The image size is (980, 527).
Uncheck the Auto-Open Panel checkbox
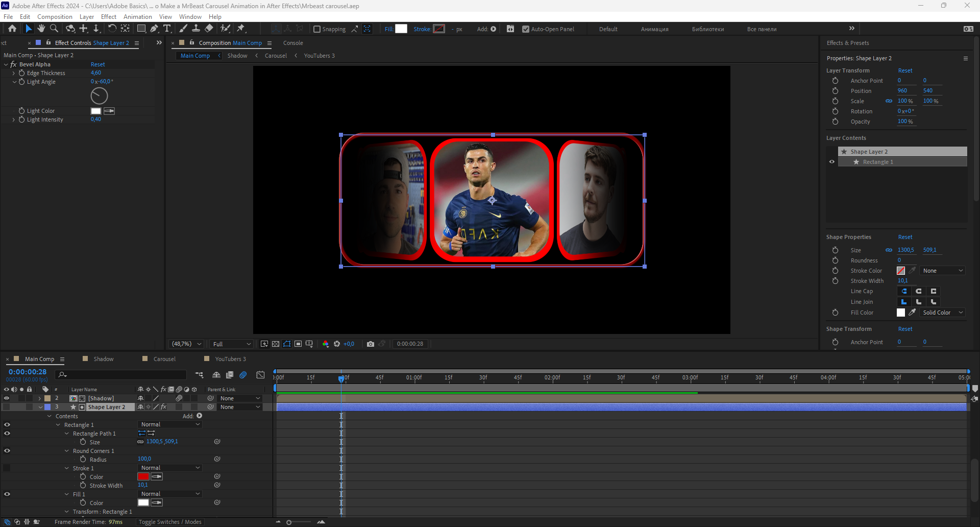coord(526,29)
